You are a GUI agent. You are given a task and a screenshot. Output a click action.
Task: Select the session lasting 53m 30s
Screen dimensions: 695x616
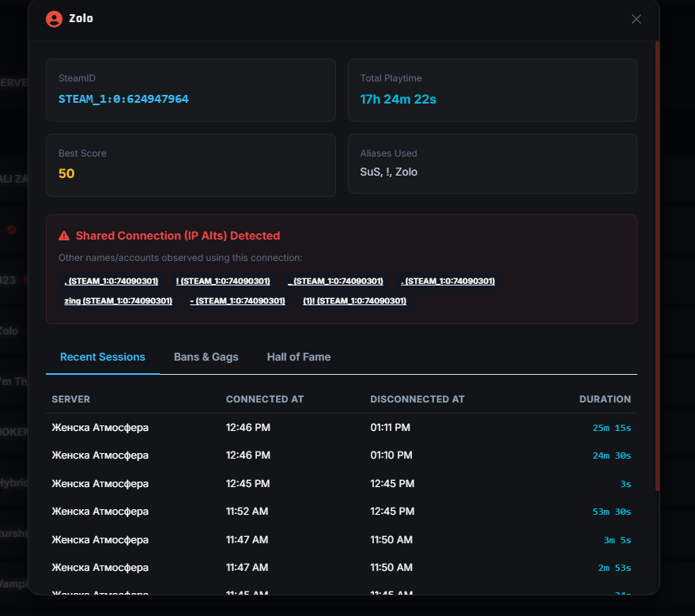click(x=342, y=512)
